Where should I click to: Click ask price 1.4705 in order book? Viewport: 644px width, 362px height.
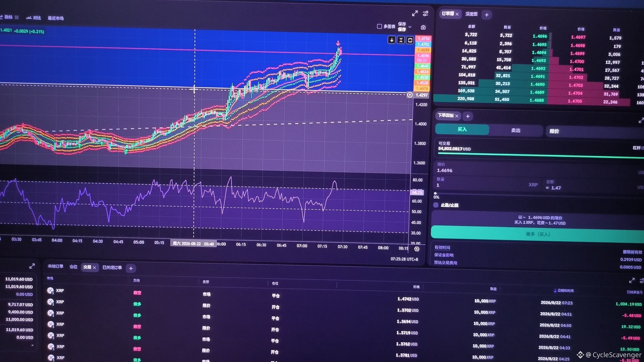click(x=575, y=101)
